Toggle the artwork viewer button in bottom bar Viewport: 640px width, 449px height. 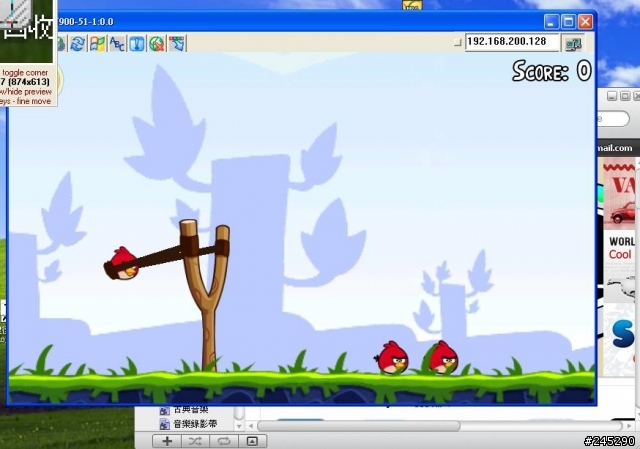point(252,441)
